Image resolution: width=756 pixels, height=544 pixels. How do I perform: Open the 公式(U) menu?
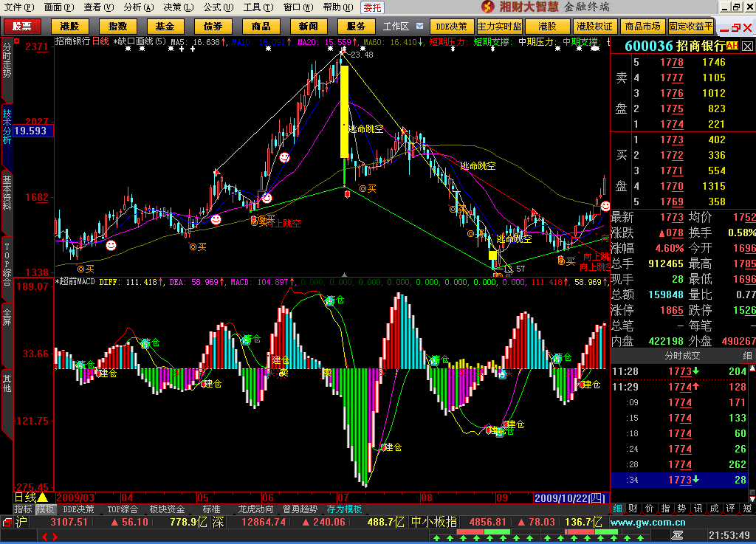(218, 7)
